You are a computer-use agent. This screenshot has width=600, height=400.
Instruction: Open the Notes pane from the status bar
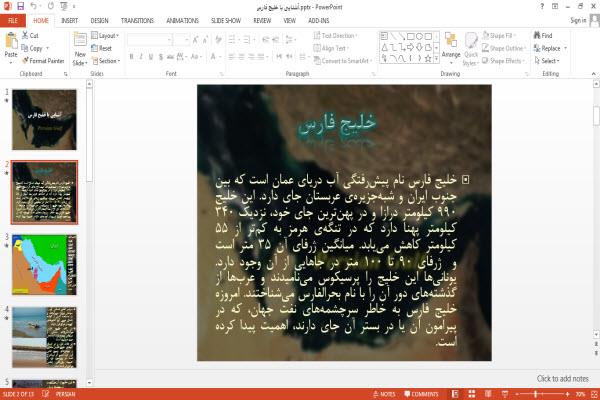coord(384,394)
